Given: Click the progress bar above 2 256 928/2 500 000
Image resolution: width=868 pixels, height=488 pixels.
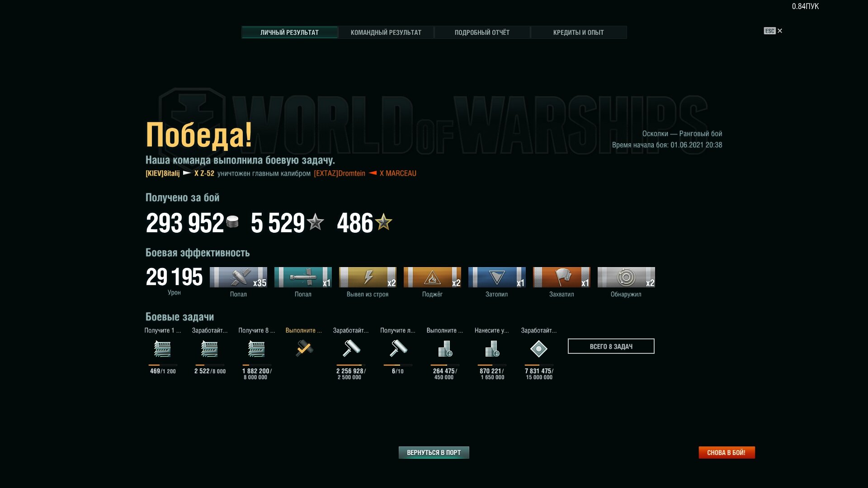Looking at the screenshot, I should [351, 365].
